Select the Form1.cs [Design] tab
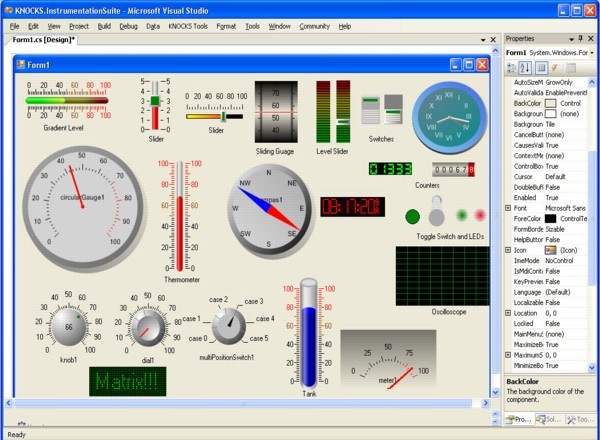This screenshot has width=600, height=440. click(43, 39)
